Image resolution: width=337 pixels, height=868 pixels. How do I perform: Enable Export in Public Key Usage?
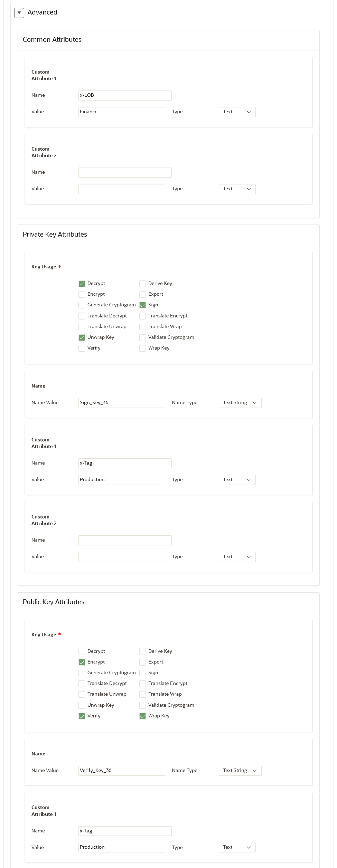click(x=143, y=662)
